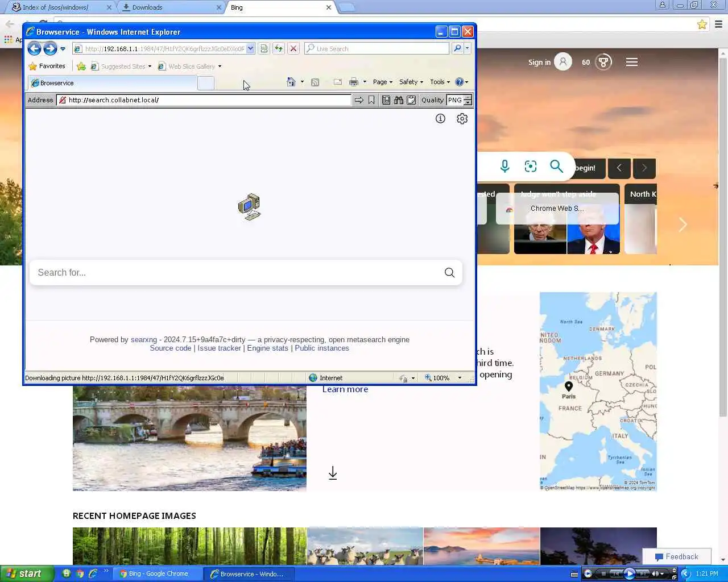Click the Learn more link on Bing
This screenshot has height=582, width=728.
tap(345, 389)
